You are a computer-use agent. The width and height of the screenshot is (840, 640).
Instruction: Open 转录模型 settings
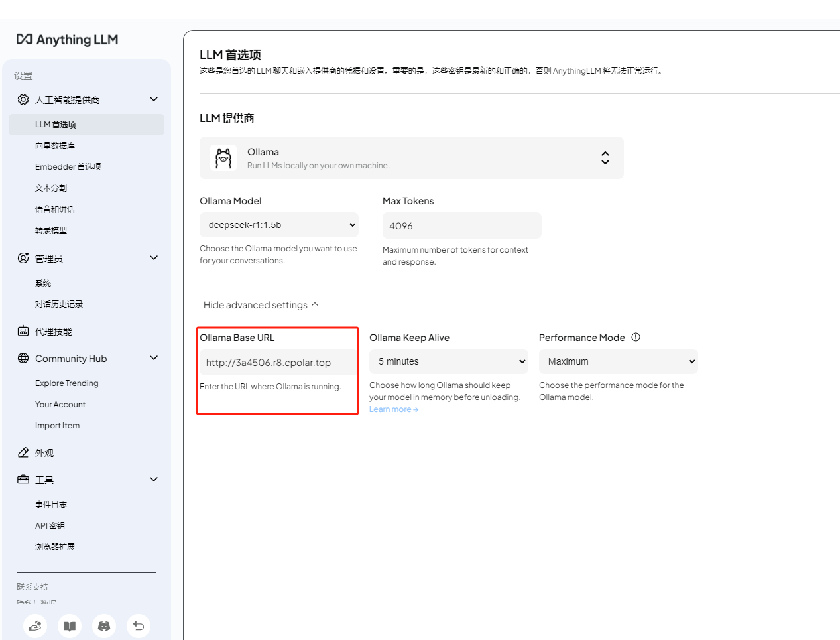[51, 231]
